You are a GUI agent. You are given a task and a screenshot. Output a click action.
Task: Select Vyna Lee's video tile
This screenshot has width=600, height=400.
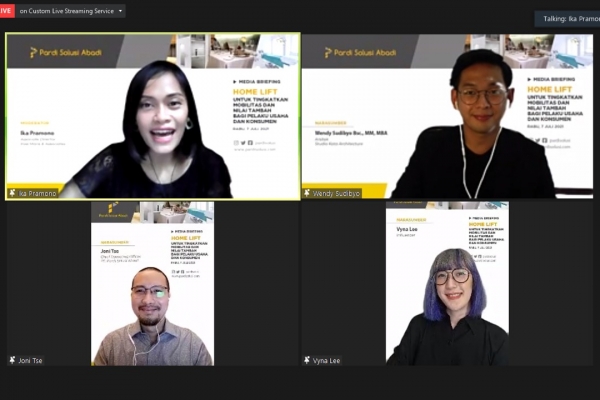448,283
